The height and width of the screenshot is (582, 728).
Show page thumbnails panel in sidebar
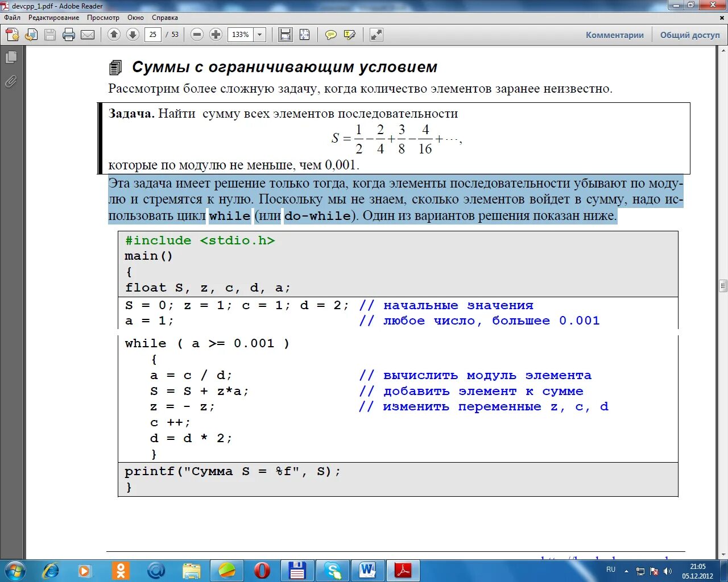pyautogui.click(x=11, y=57)
